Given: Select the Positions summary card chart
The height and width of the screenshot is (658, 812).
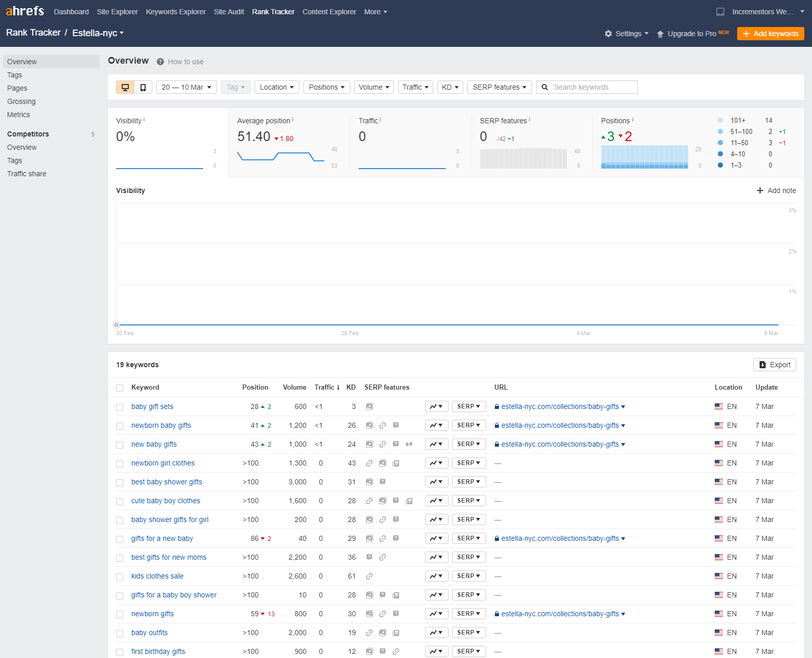Looking at the screenshot, I should pos(645,157).
